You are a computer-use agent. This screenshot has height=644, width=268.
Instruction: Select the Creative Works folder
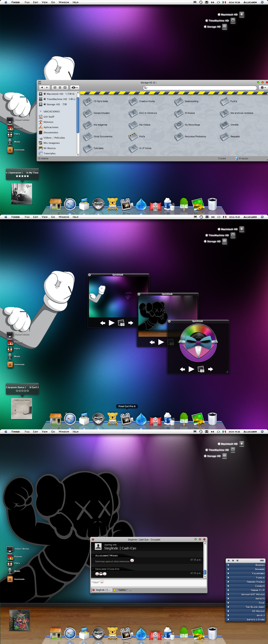point(142,101)
